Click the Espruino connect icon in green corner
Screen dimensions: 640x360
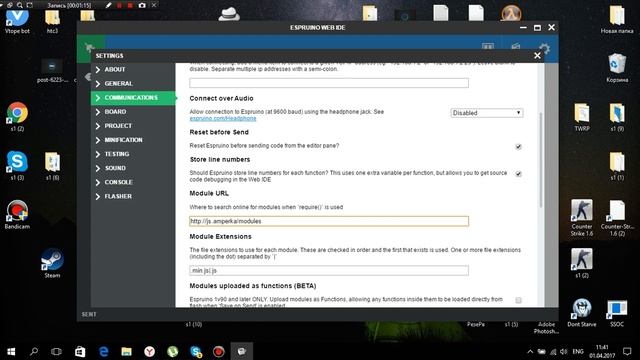pyautogui.click(x=90, y=48)
